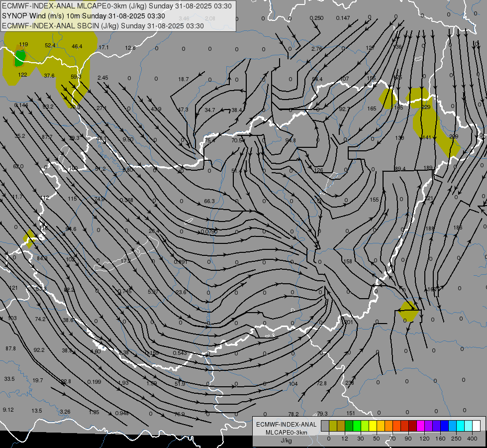Select the dark red legend swatch

412,426
